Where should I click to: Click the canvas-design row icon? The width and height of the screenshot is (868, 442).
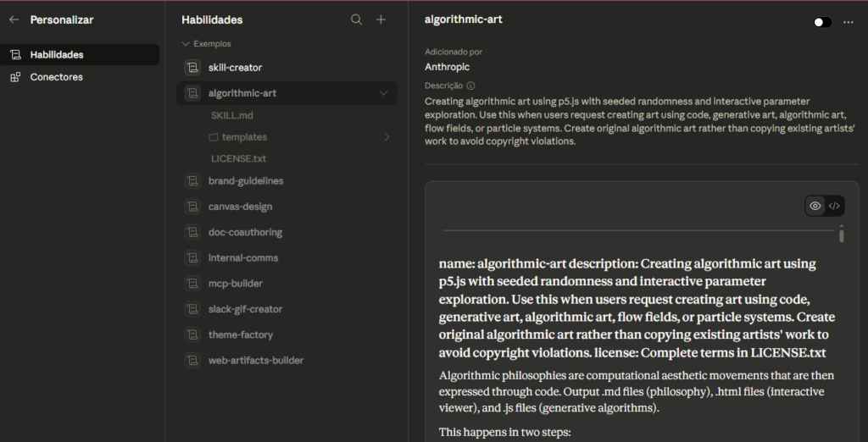pos(192,207)
